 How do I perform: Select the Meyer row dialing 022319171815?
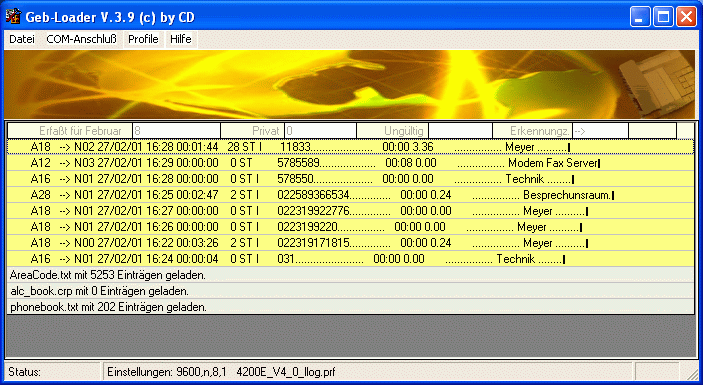[351, 243]
